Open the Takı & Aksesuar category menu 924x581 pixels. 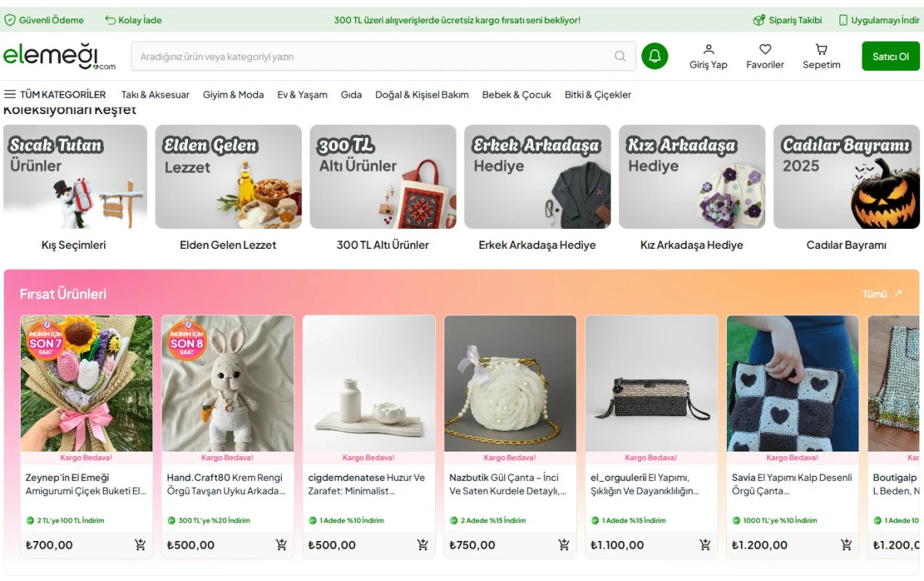156,95
